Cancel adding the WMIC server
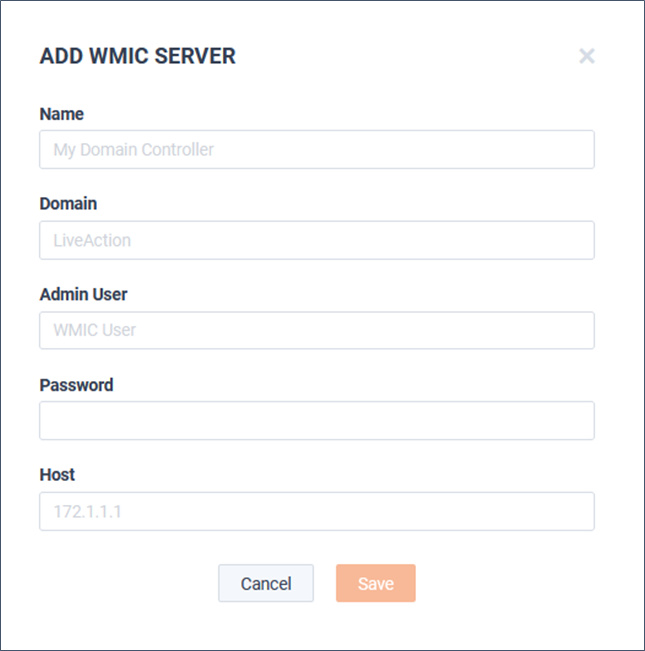 click(x=266, y=583)
